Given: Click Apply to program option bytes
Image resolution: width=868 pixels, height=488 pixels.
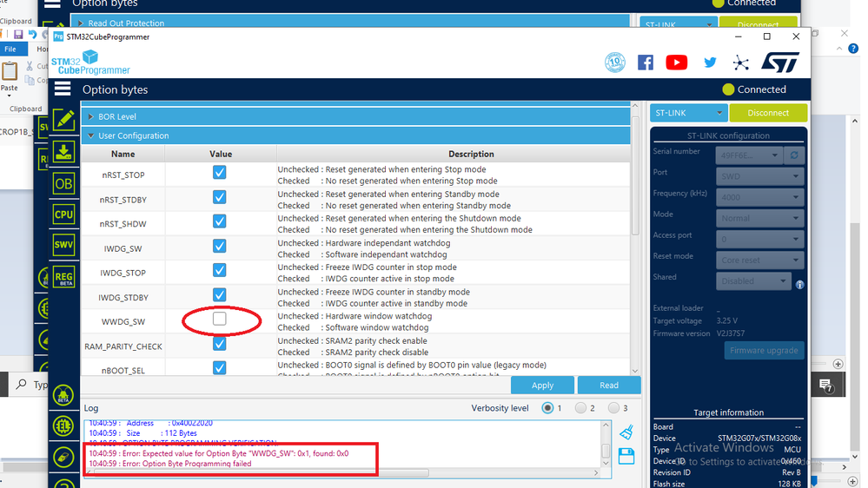Looking at the screenshot, I should point(542,385).
